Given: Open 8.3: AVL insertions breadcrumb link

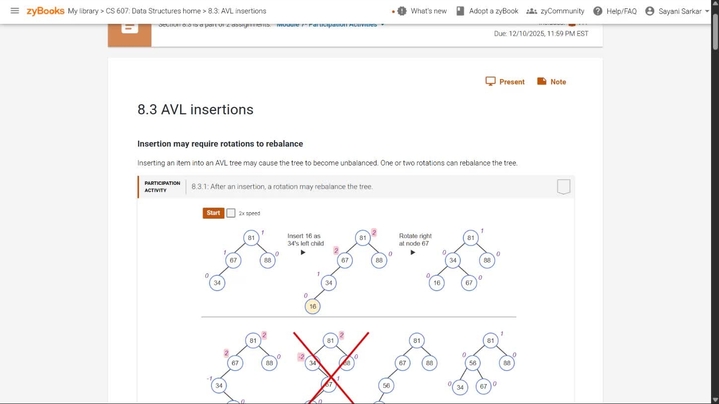Looking at the screenshot, I should click(x=237, y=11).
